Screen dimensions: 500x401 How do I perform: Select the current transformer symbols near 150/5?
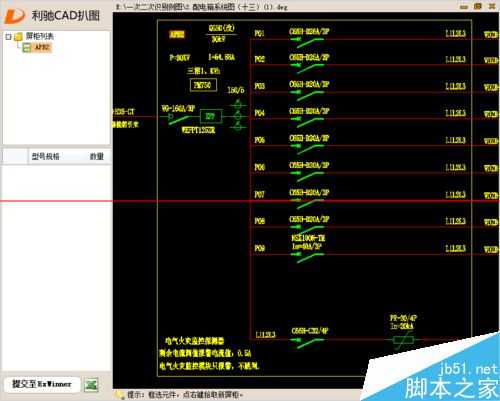point(237,116)
